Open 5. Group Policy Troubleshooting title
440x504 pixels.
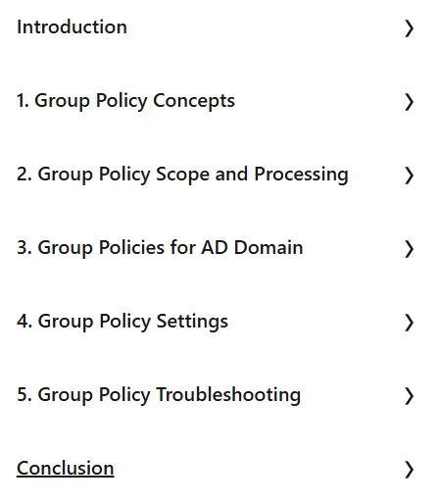coord(159,395)
